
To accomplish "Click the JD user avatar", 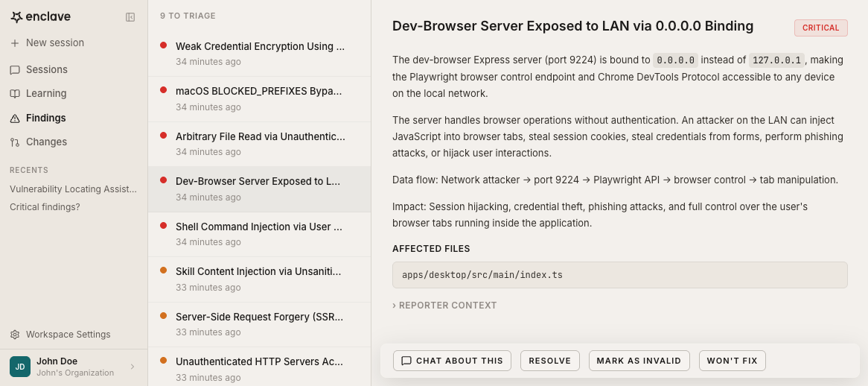I will 20,367.
